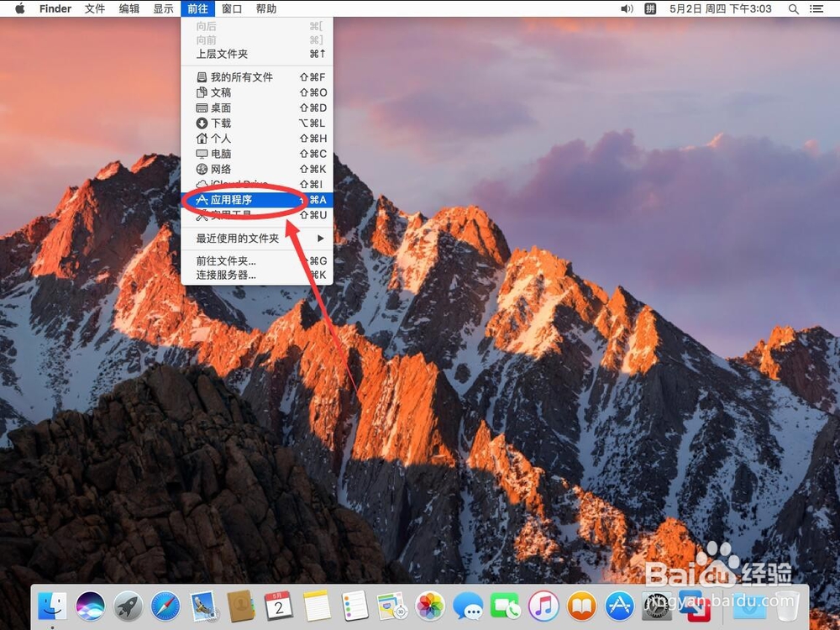The height and width of the screenshot is (630, 840).
Task: Open the App Store from the Dock
Action: coord(619,605)
